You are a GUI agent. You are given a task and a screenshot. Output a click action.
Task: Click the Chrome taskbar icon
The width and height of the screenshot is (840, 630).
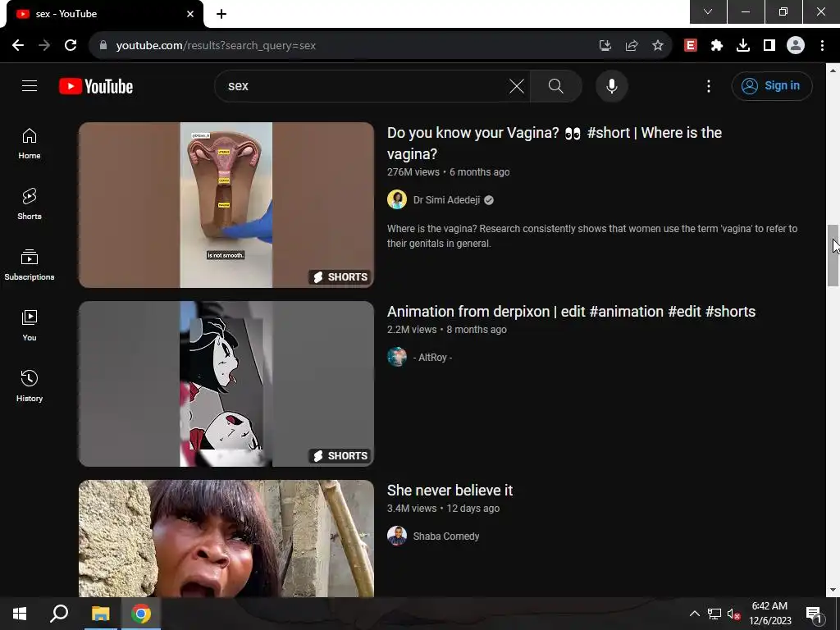point(141,614)
